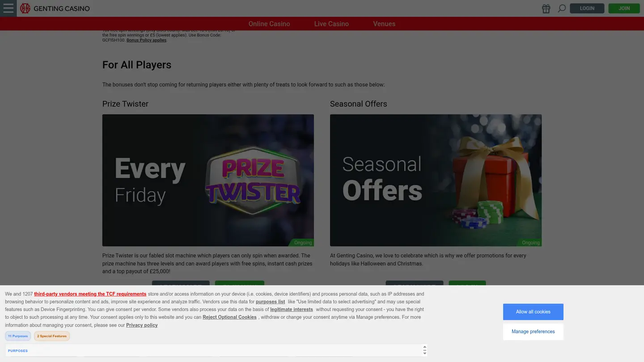644x362 pixels.
Task: Open the Privacy policy link
Action: pos(142,325)
